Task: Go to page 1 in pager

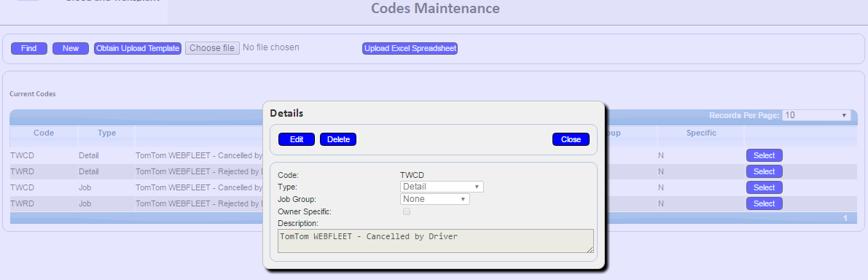Action: point(845,219)
